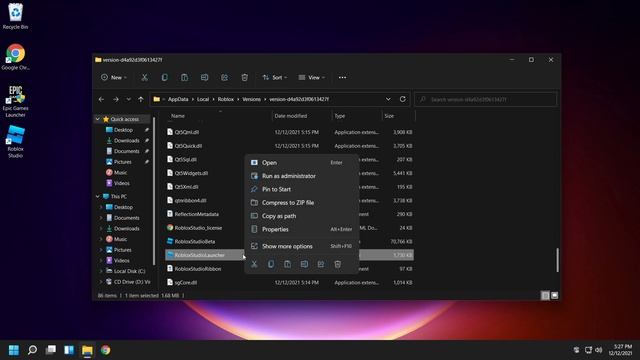Open the View dropdown menu
640x360 pixels.
tap(312, 78)
